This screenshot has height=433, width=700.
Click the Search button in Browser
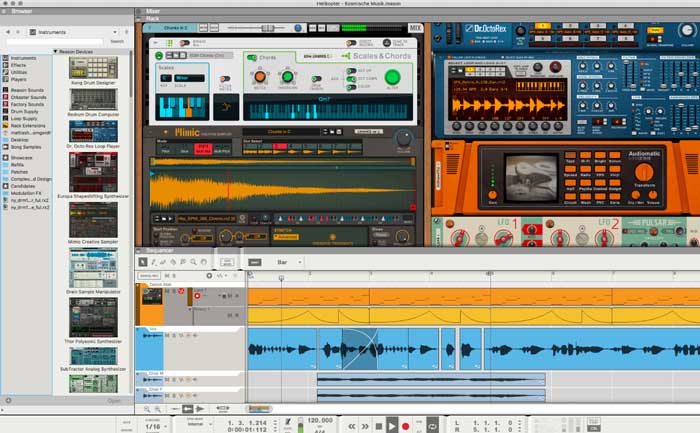coord(117,42)
